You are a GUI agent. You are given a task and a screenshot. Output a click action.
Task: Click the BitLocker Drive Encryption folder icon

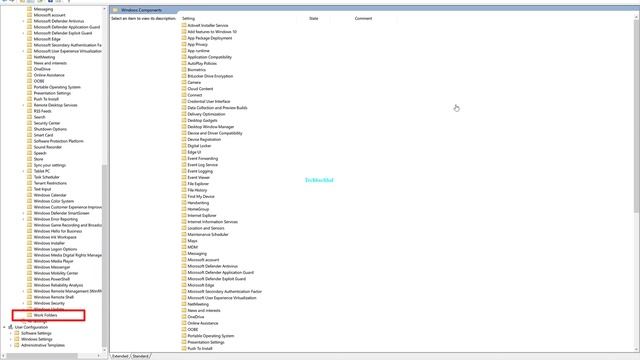tap(184, 76)
